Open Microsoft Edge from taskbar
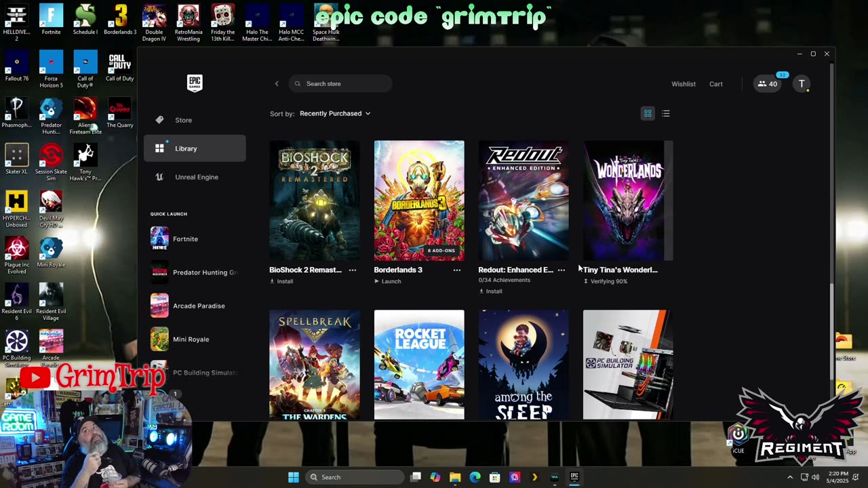 click(475, 477)
